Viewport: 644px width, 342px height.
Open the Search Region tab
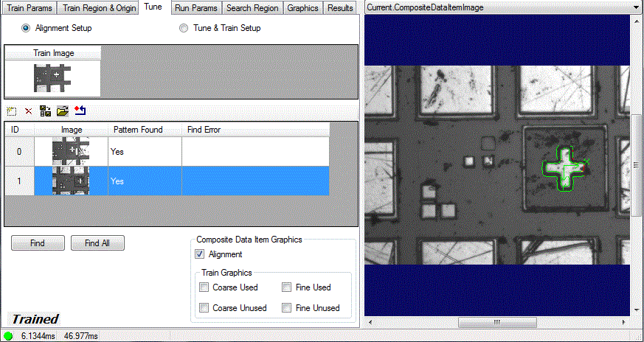(x=252, y=8)
